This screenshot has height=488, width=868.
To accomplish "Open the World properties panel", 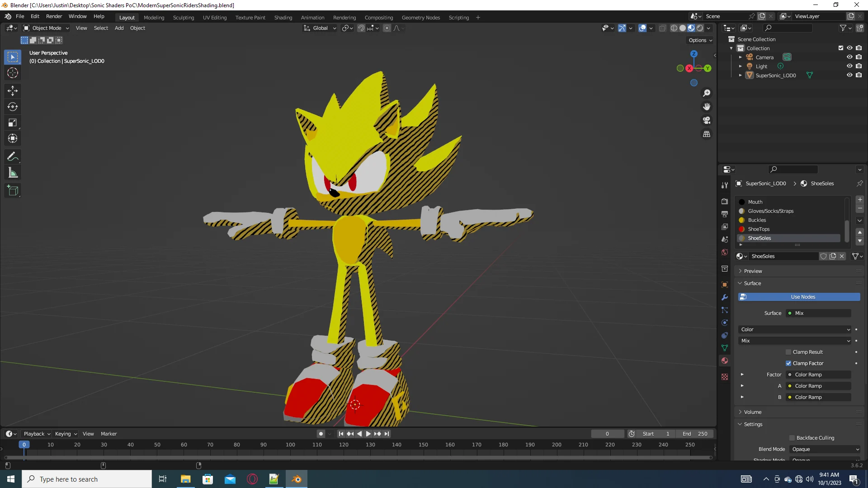I will 724,252.
